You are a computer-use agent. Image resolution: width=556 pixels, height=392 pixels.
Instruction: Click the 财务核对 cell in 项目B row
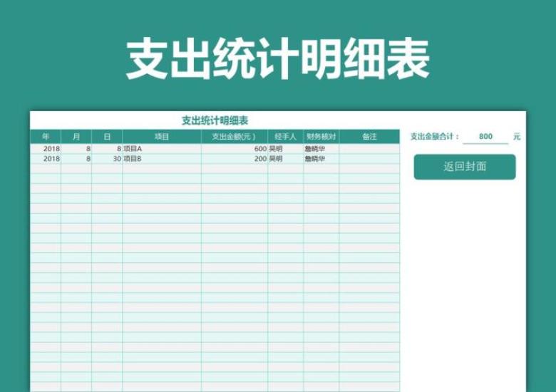click(321, 158)
